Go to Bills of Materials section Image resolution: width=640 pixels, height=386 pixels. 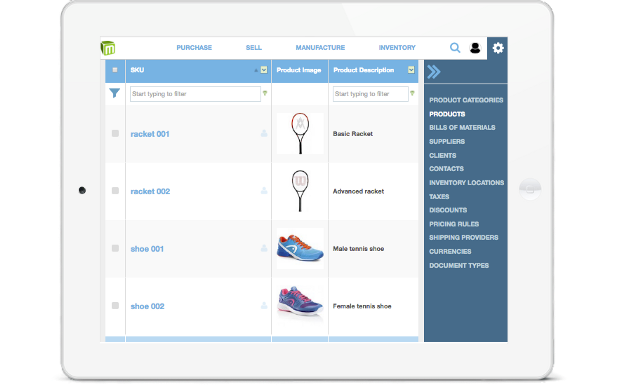(462, 128)
